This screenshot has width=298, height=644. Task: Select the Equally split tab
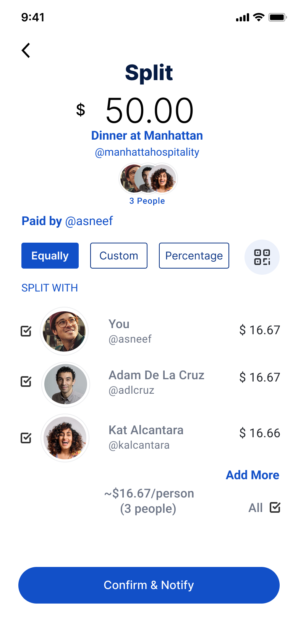50,256
